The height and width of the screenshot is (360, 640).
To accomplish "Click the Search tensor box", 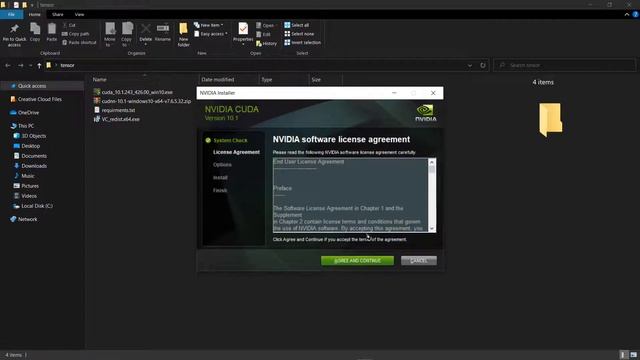I will click(x=564, y=65).
